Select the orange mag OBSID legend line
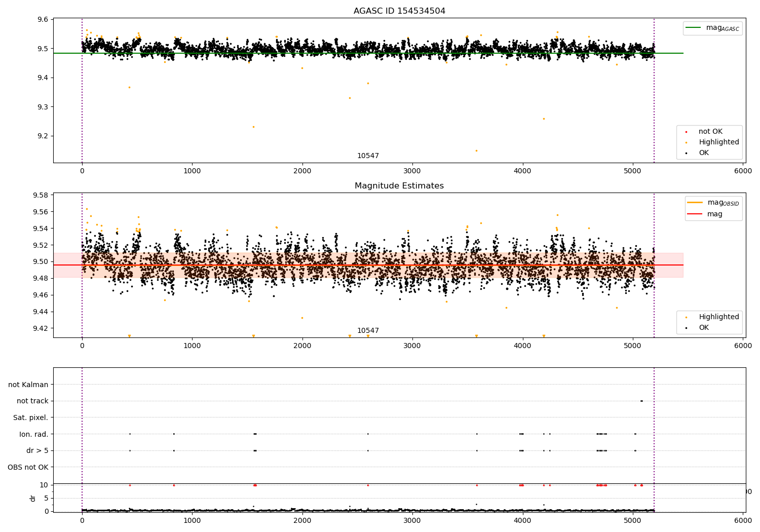 click(695, 203)
